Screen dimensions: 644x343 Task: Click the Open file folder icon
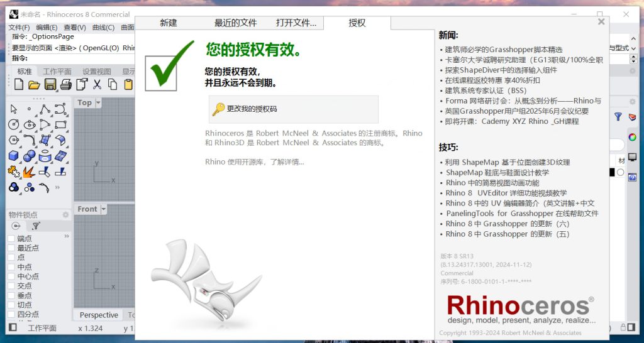(x=34, y=85)
